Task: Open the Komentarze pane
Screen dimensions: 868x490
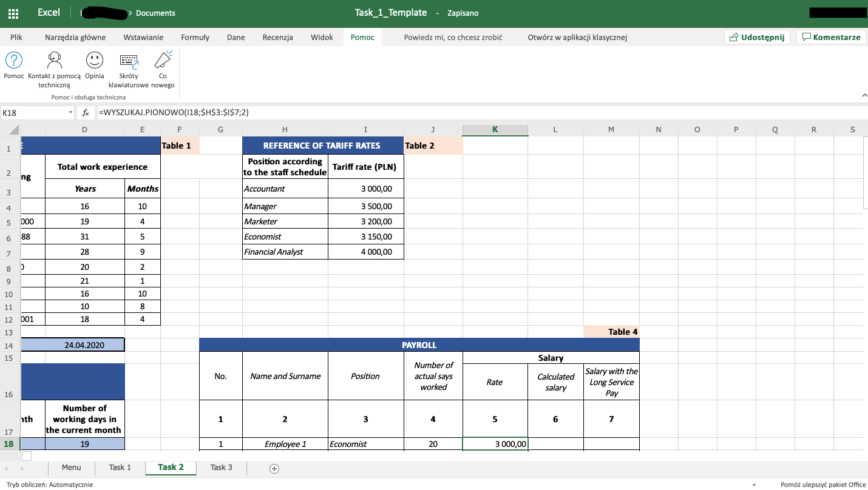Action: pyautogui.click(x=831, y=37)
